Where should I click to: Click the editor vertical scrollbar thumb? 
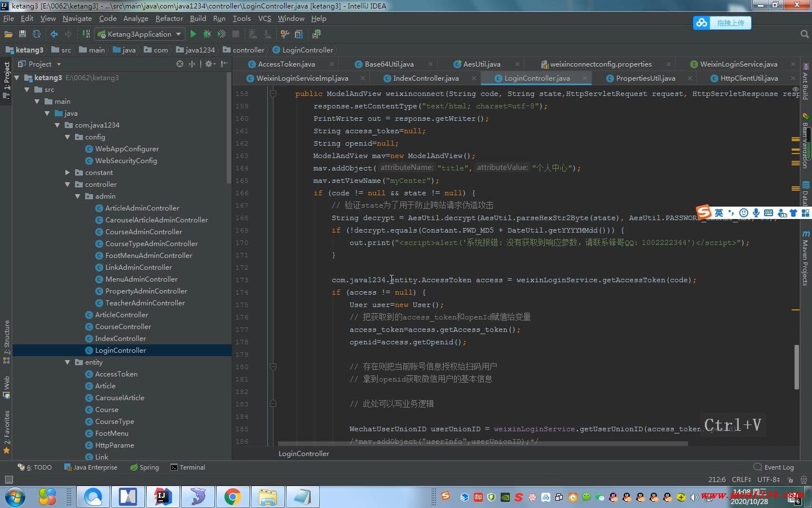click(x=797, y=367)
